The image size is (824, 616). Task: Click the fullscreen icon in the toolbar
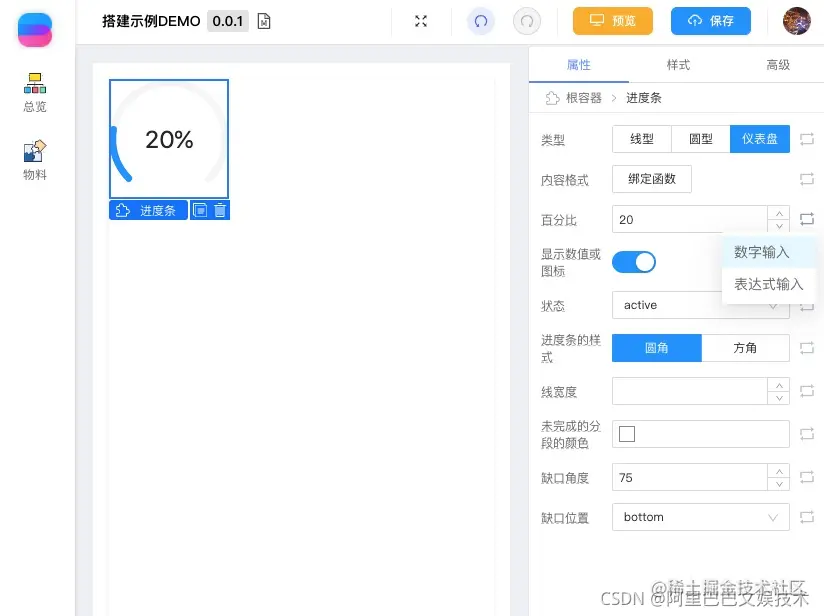tap(420, 20)
